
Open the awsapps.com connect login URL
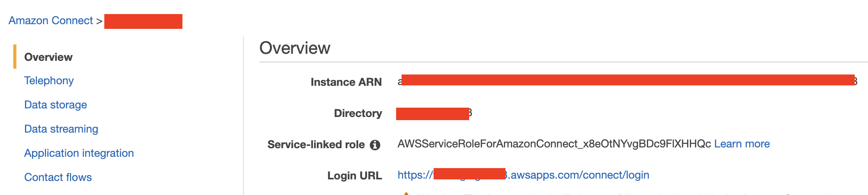[x=523, y=175]
